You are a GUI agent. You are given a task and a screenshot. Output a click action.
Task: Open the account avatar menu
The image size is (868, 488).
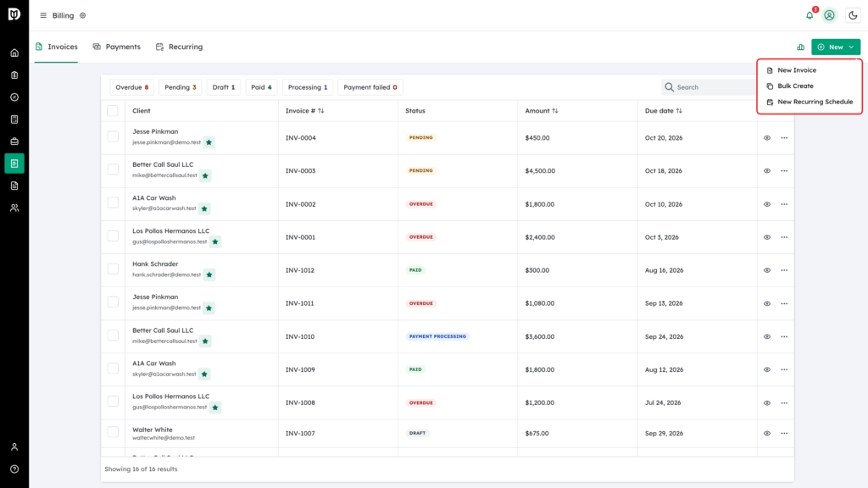tap(829, 15)
